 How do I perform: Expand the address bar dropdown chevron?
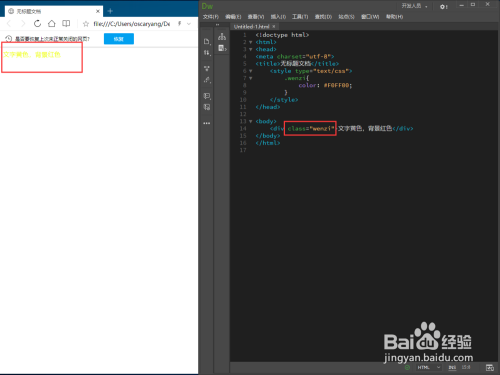click(189, 24)
